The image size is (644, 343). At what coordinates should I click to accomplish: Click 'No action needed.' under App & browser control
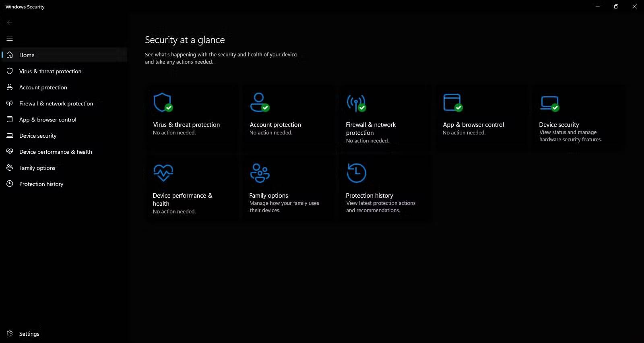[464, 133]
